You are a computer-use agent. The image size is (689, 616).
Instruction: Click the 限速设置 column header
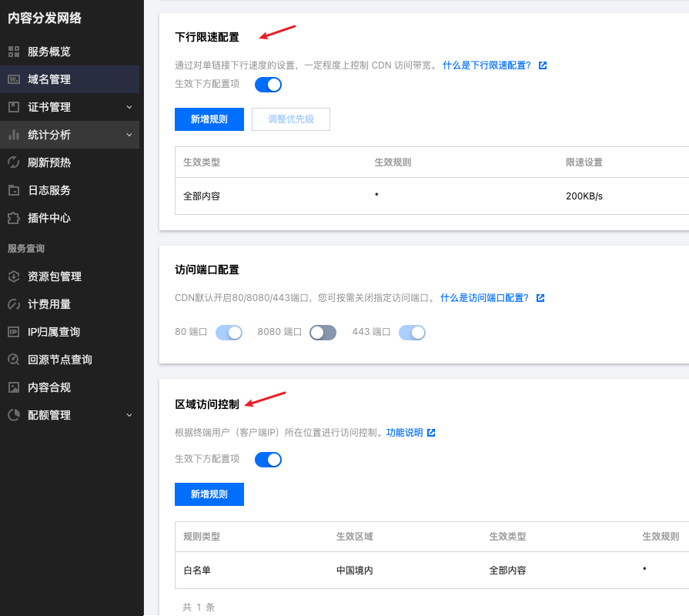pos(584,162)
